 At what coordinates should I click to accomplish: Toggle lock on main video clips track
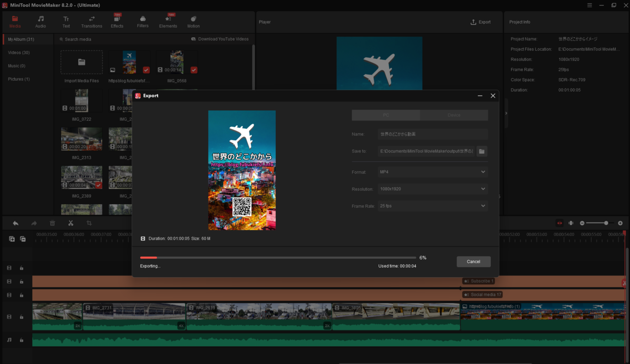[x=22, y=317]
